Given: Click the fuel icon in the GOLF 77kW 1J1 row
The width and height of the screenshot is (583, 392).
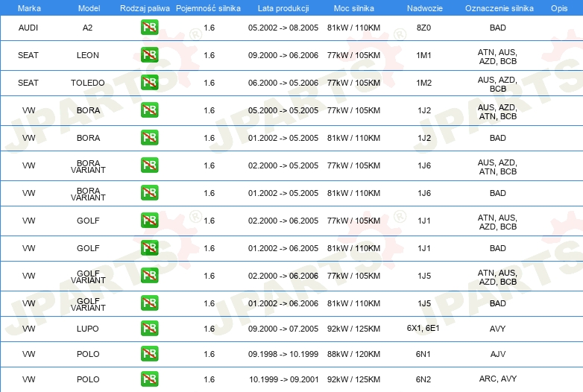Looking at the screenshot, I should [149, 221].
